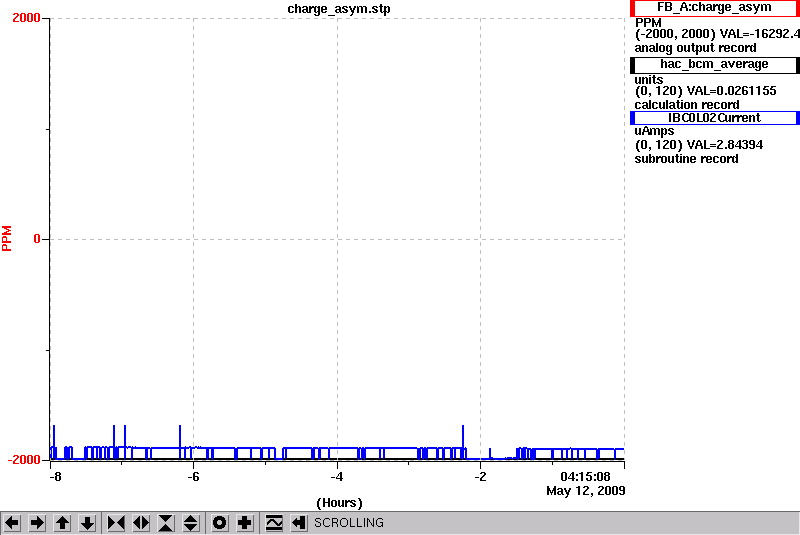This screenshot has width=800, height=535.
Task: Zoom in on the time axis (inward-pointing triangles)
Action: click(116, 523)
